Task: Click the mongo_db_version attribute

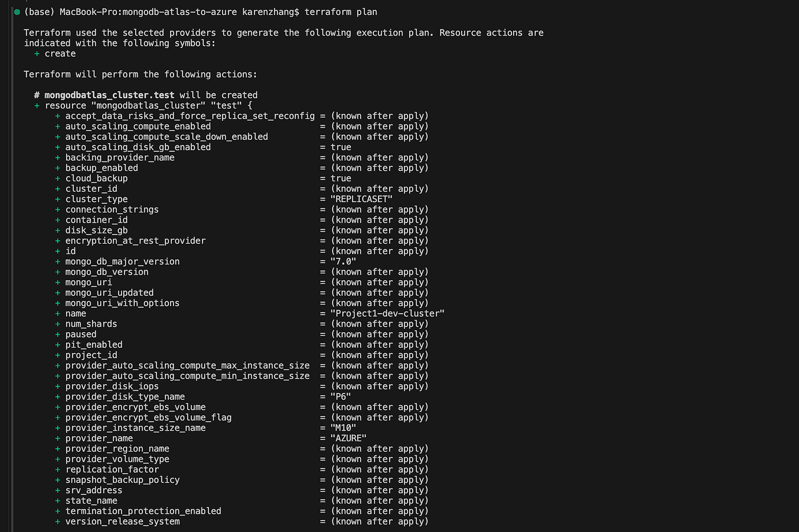Action: coord(107,272)
